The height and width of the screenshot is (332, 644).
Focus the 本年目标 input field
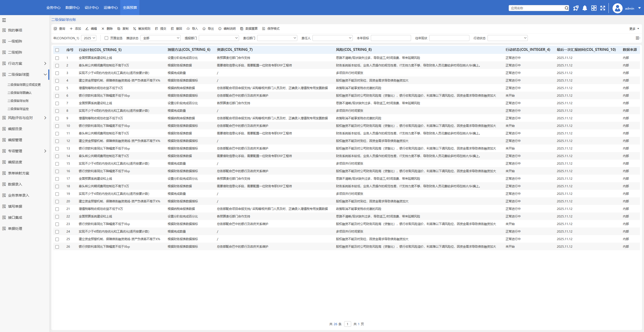pos(391,38)
